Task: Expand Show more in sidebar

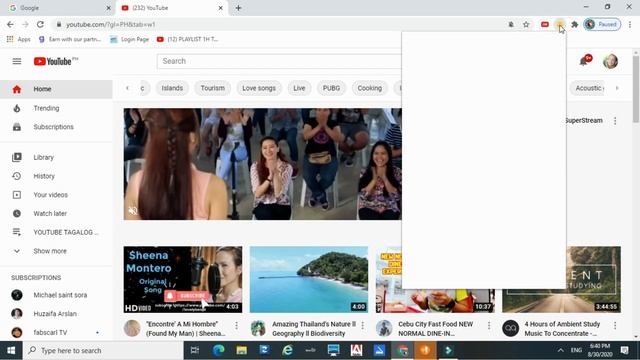Action: click(56, 251)
